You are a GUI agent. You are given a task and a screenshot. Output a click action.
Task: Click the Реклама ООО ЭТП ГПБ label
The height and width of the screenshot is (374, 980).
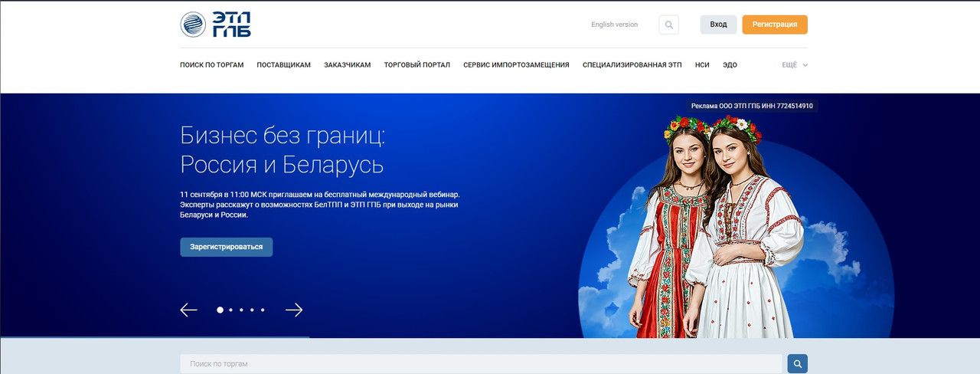[x=752, y=106]
